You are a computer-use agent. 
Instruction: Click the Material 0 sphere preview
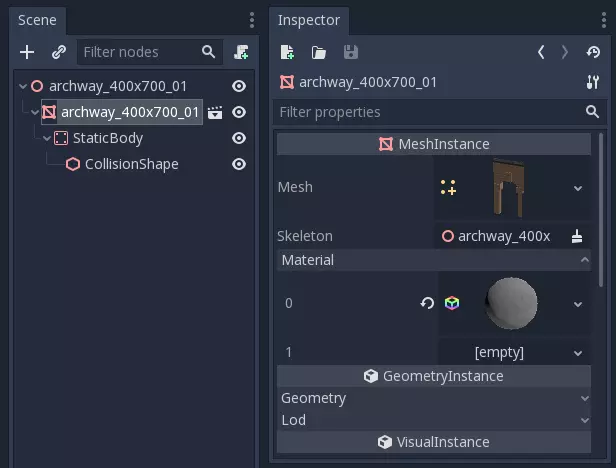coord(510,303)
